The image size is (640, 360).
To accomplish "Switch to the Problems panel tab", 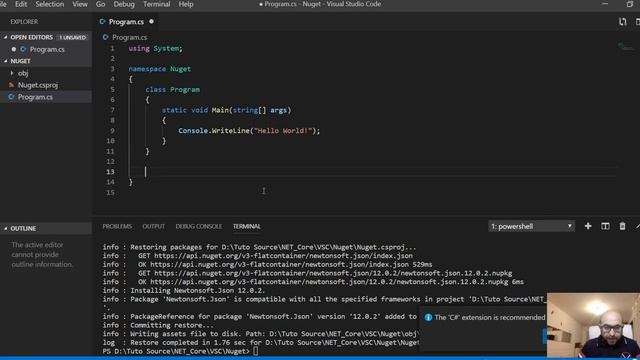I will point(117,226).
